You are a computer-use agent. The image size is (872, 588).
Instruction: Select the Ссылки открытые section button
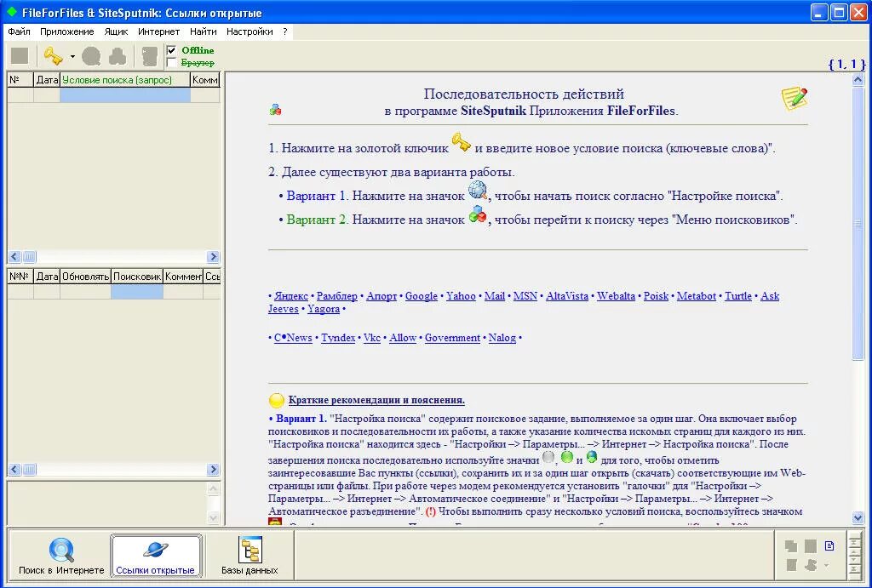[156, 556]
